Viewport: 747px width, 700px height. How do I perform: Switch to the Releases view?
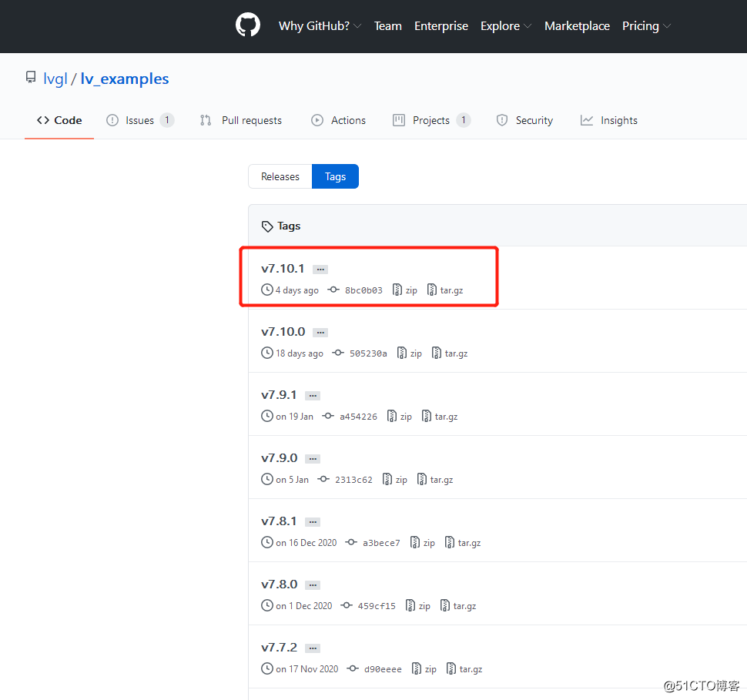pos(280,176)
